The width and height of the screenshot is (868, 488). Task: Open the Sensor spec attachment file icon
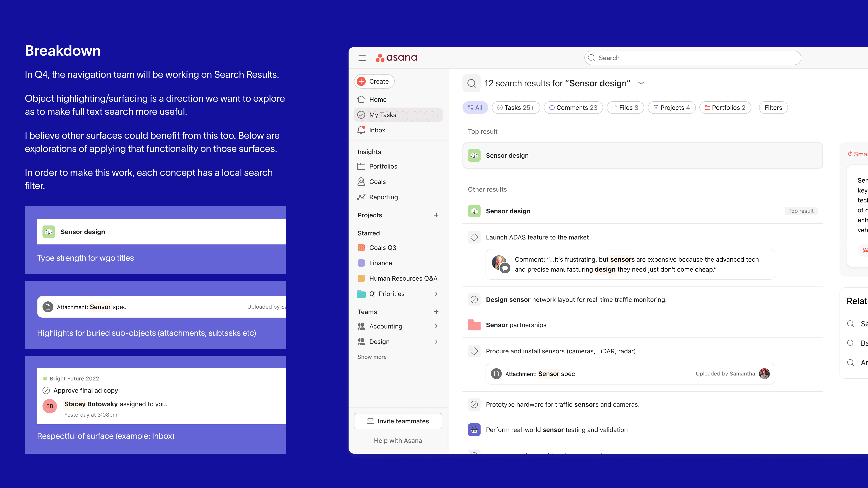496,373
